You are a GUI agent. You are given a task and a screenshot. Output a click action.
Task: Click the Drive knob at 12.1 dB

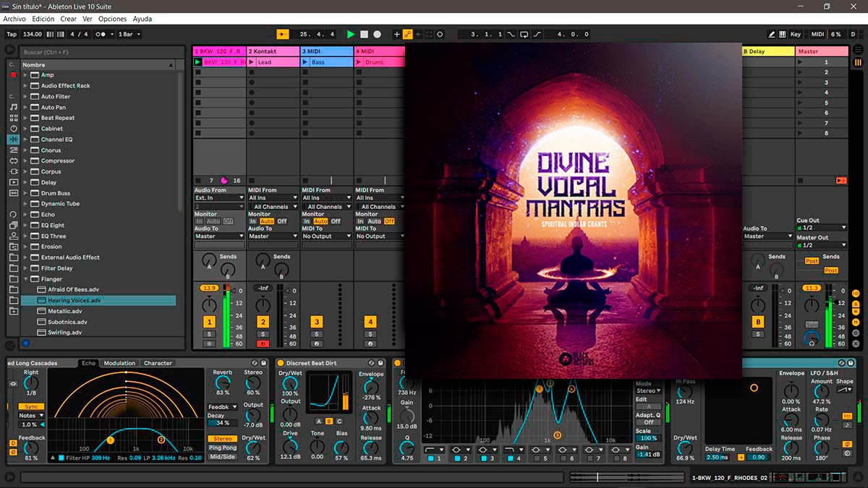coord(290,445)
